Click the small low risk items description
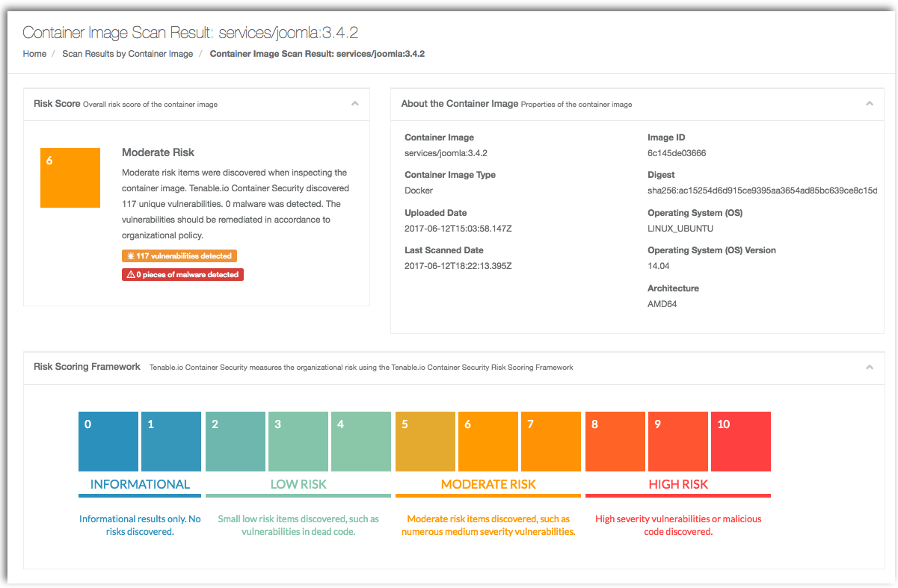 (298, 525)
